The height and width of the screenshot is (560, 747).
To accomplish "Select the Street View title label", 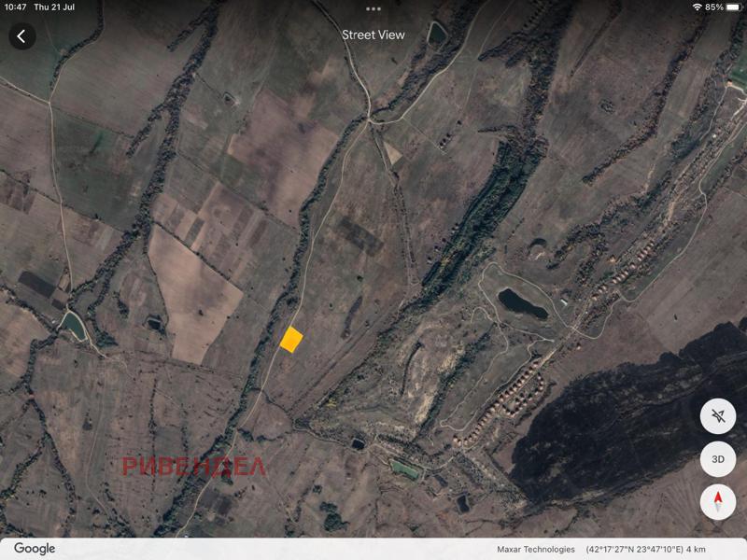I will click(x=373, y=35).
